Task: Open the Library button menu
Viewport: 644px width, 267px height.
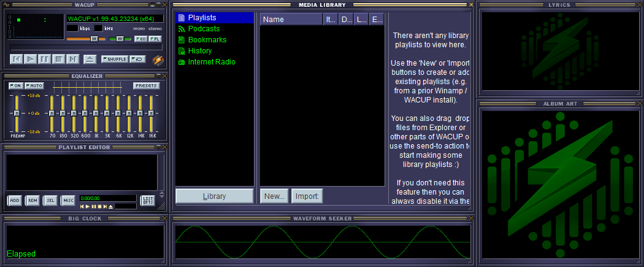Action: [215, 196]
